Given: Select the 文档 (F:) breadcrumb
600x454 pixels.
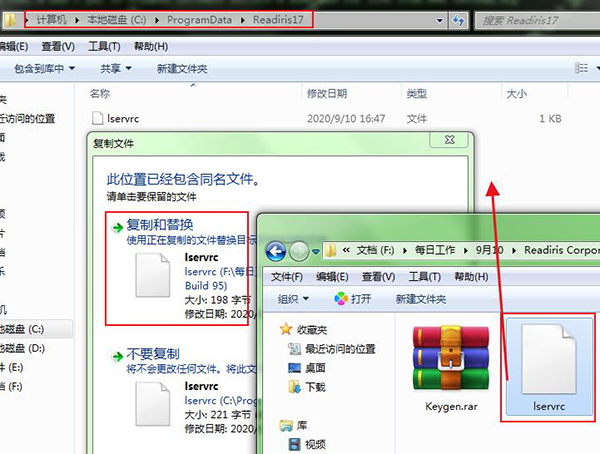Looking at the screenshot, I should coord(375,250).
